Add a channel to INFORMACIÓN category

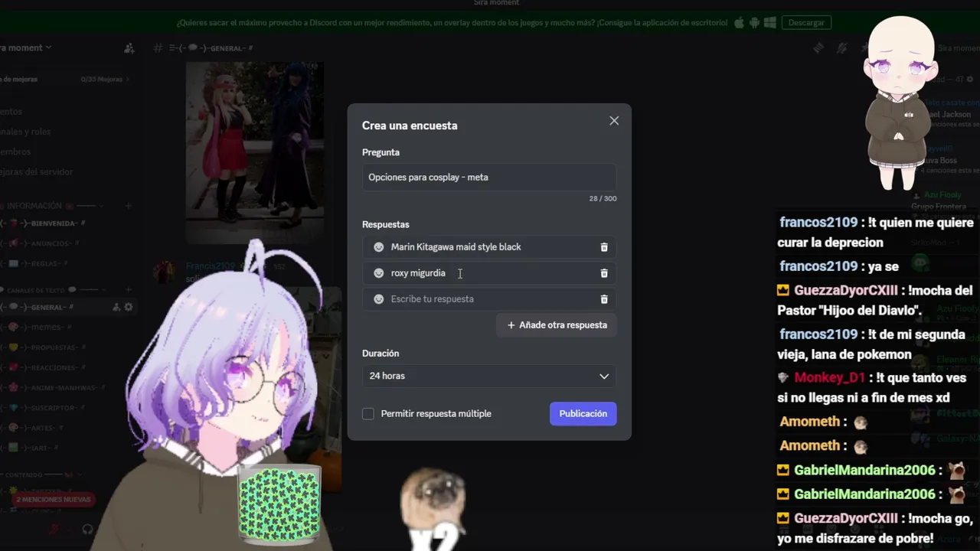pyautogui.click(x=129, y=206)
